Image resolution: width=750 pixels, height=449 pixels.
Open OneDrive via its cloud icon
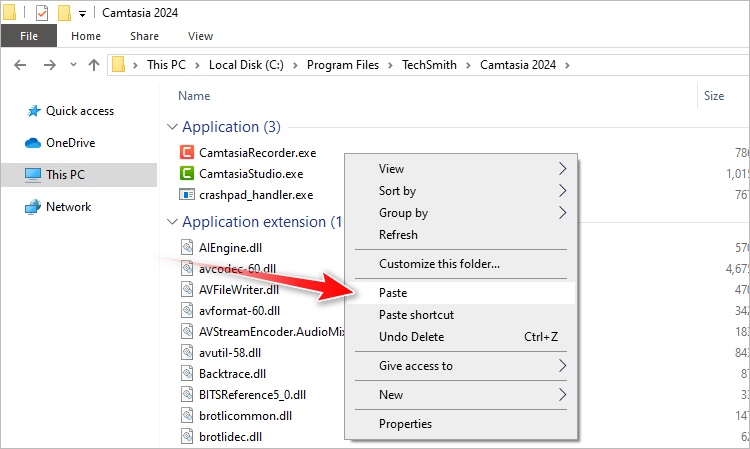pyautogui.click(x=33, y=143)
